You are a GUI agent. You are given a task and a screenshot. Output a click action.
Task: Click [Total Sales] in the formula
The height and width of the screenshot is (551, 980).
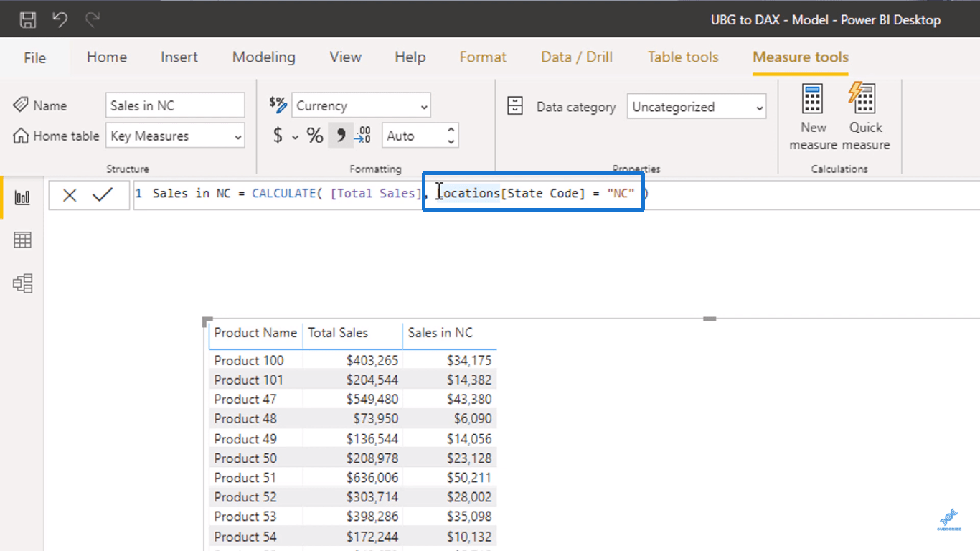coord(376,194)
